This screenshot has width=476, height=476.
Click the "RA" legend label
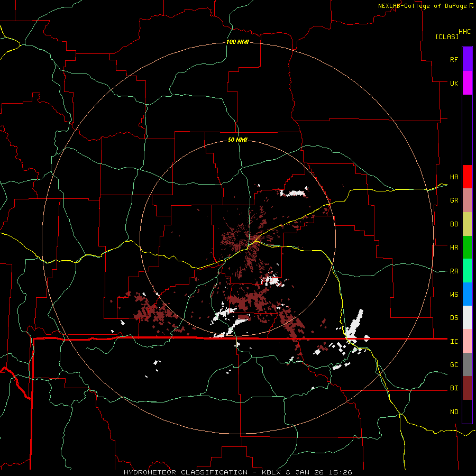(454, 271)
